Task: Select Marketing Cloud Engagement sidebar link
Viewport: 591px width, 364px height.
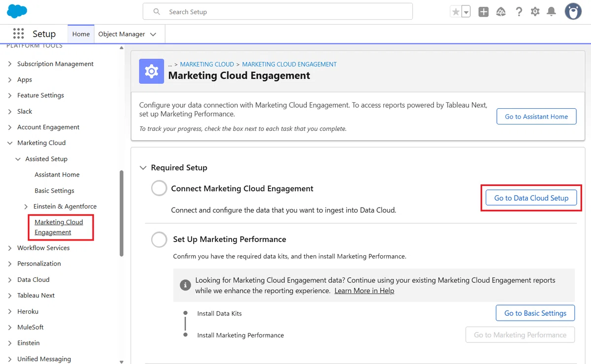Action: [59, 227]
